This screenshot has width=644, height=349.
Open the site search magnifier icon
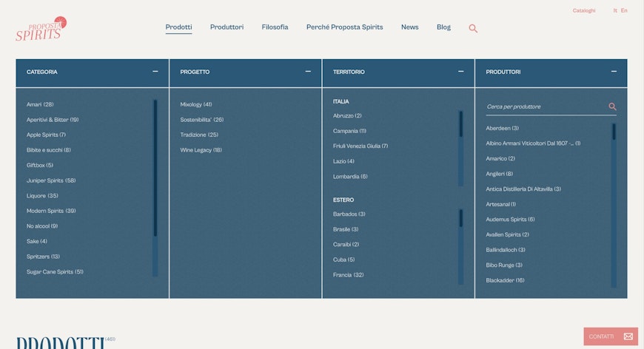473,28
